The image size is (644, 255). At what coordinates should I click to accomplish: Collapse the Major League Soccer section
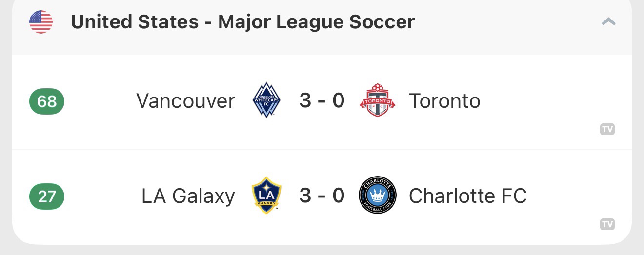coord(608,22)
